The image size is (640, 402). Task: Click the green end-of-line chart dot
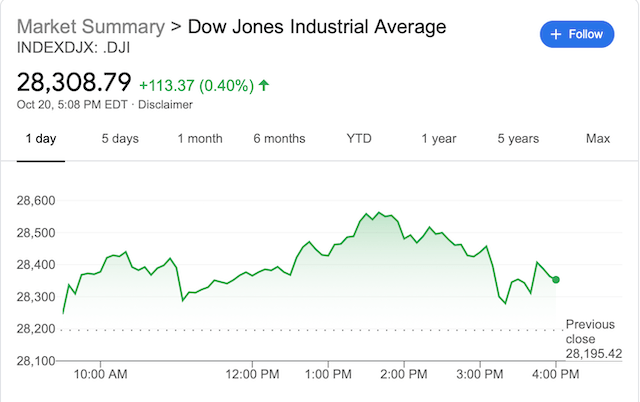[556, 280]
